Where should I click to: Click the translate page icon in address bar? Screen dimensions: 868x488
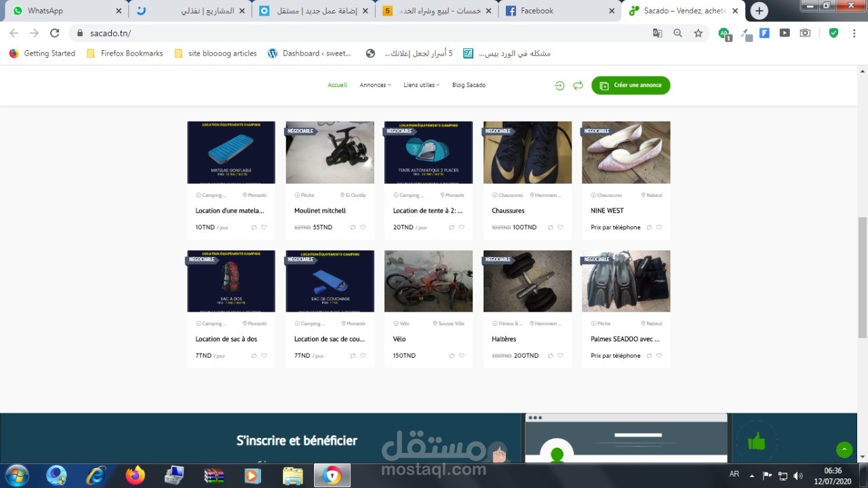pyautogui.click(x=657, y=33)
